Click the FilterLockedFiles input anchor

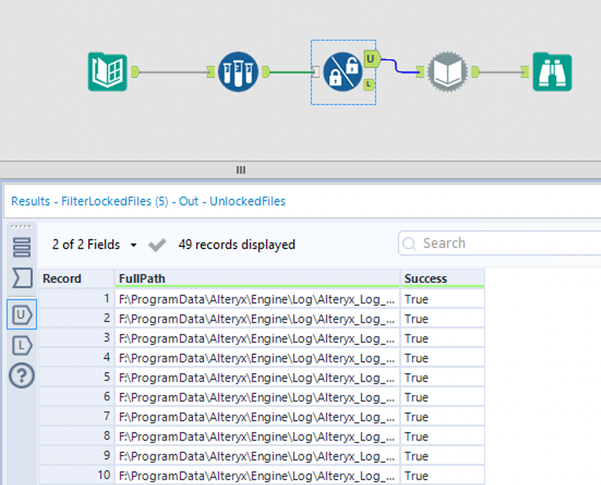point(315,72)
